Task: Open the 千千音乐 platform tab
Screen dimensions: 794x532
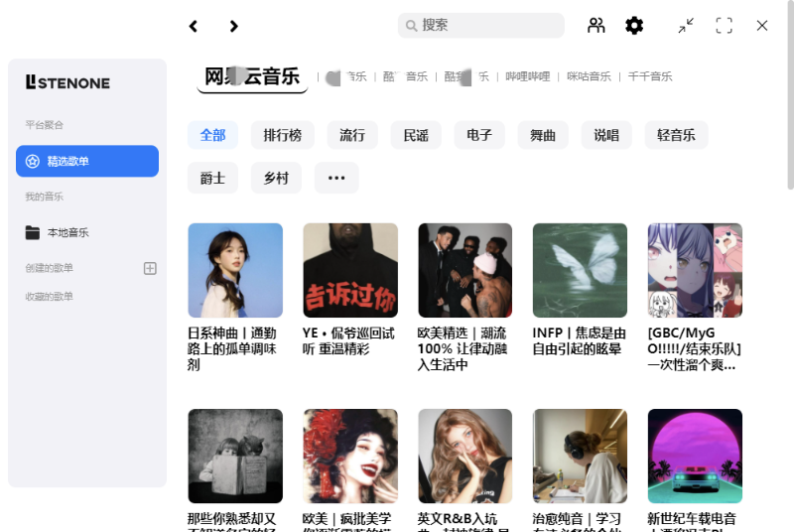Action: click(x=650, y=76)
